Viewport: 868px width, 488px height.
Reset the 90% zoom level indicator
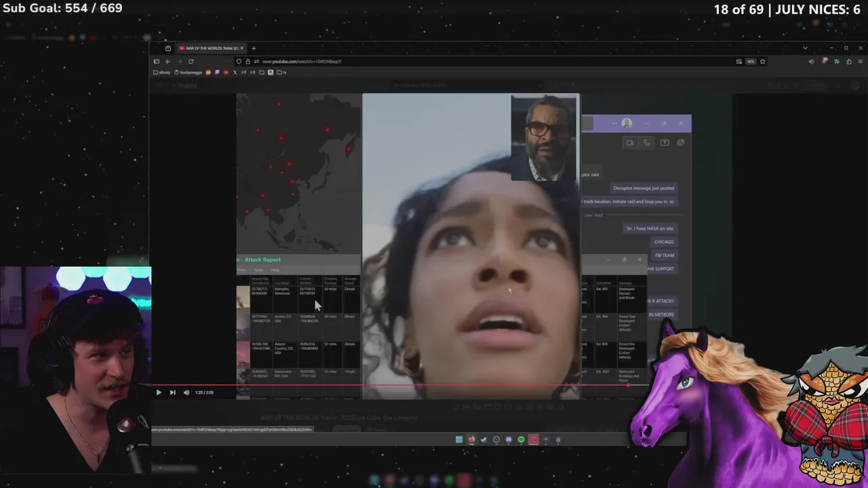pos(751,62)
